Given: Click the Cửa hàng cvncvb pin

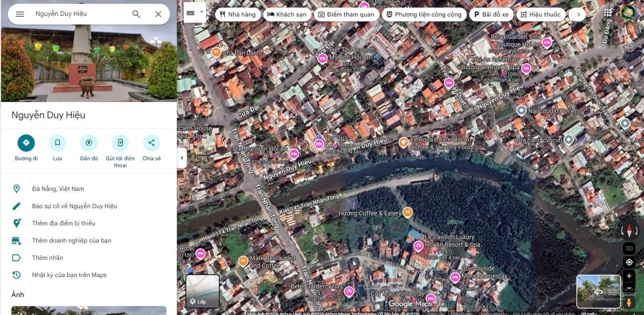Looking at the screenshot, I should click(x=568, y=139).
